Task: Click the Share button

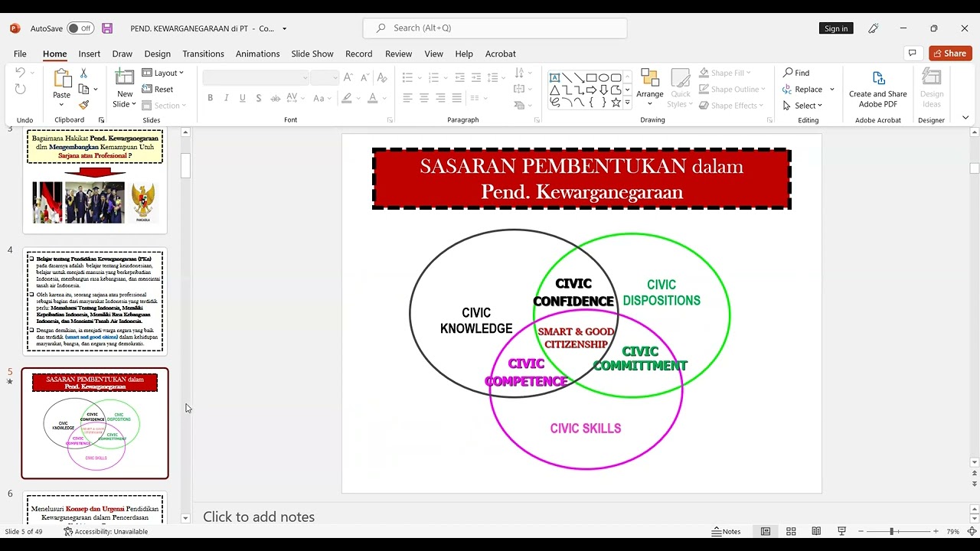Action: tap(950, 54)
